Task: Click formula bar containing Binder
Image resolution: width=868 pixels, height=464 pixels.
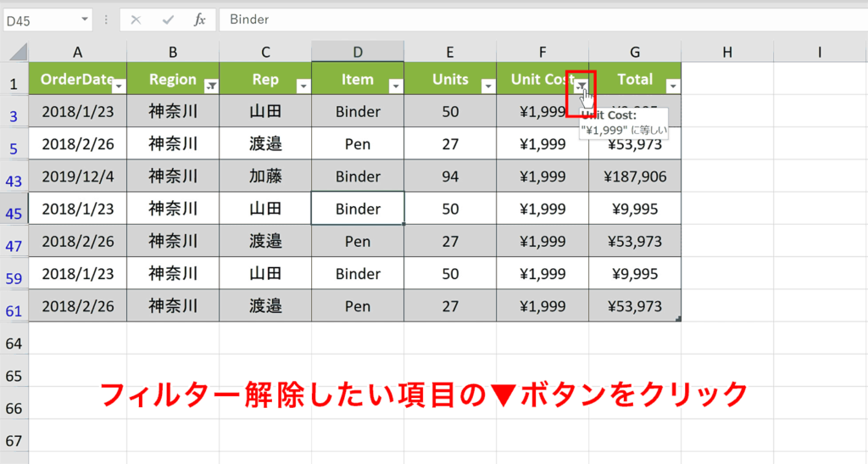Action: (542, 20)
